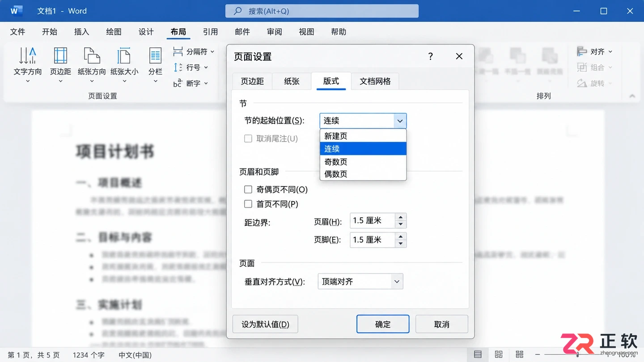Select the 版式 tab
The height and width of the screenshot is (362, 644).
tap(331, 81)
